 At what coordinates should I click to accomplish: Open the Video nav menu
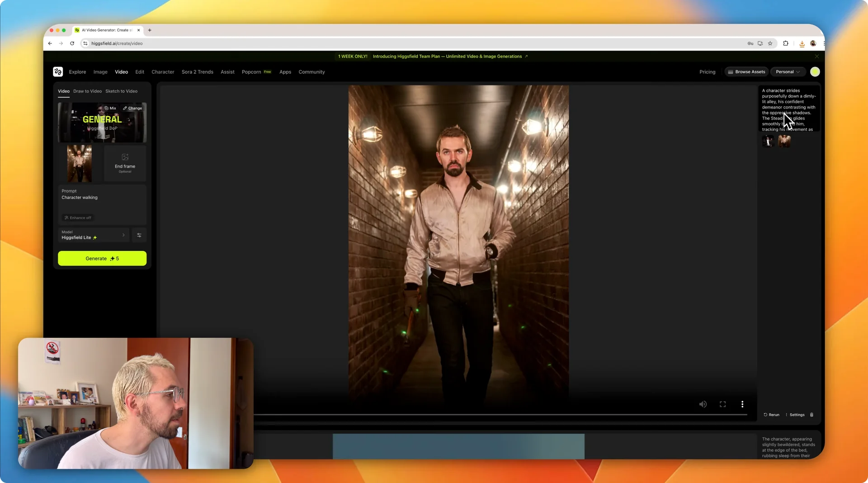121,72
